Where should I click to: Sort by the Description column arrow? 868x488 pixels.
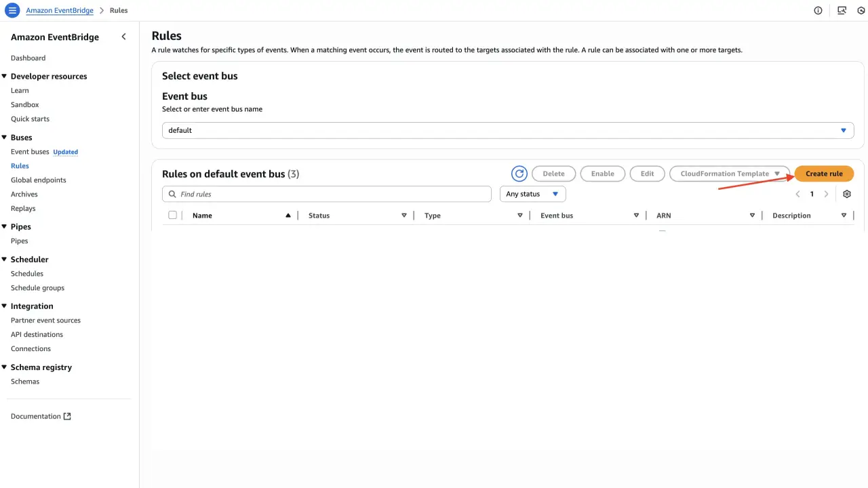coord(844,216)
